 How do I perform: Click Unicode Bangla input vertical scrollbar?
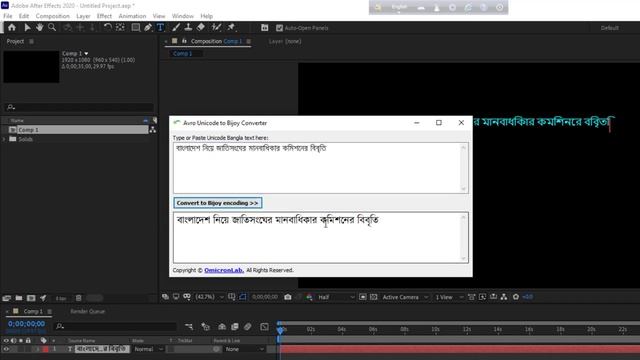[463, 168]
